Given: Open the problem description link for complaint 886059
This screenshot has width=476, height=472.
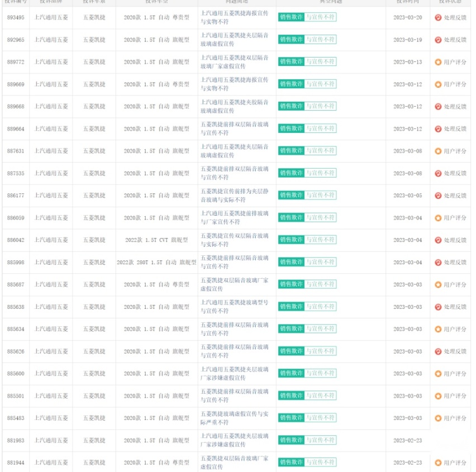Looking at the screenshot, I should 234,218.
